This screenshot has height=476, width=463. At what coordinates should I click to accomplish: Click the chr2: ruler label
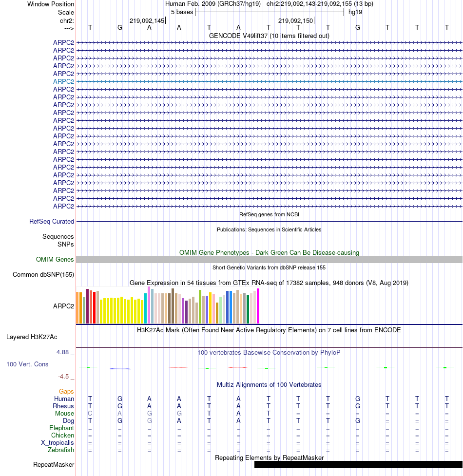pyautogui.click(x=67, y=20)
